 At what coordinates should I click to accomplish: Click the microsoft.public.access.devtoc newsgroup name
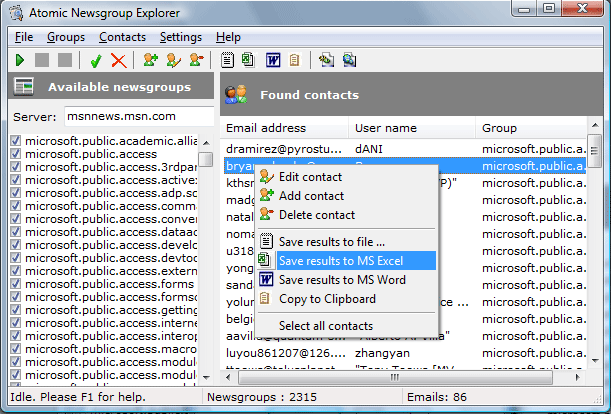[x=111, y=258]
